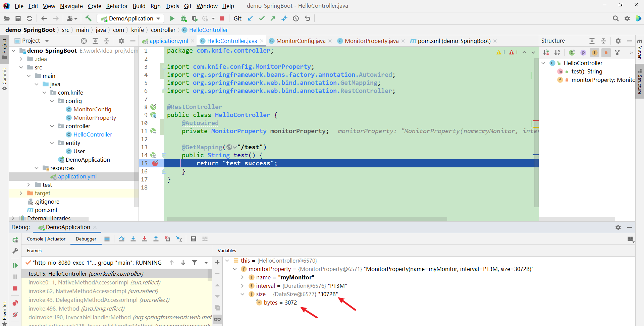Click the Step Over debugger icon
The height and width of the screenshot is (326, 644).
click(x=121, y=239)
